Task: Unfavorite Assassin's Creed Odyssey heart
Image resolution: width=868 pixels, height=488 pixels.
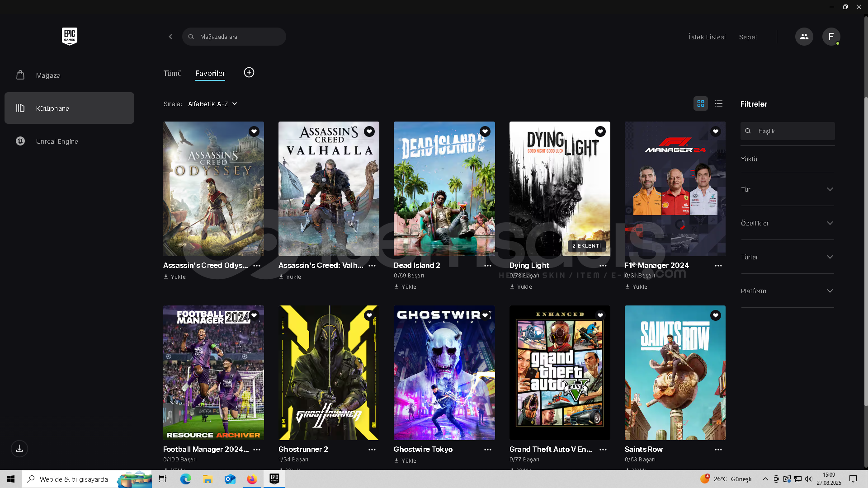Action: point(254,131)
